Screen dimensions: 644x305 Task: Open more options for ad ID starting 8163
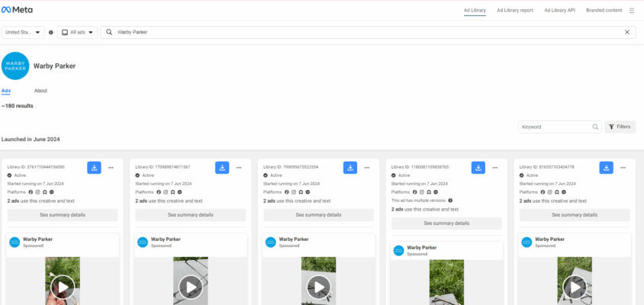coord(623,168)
